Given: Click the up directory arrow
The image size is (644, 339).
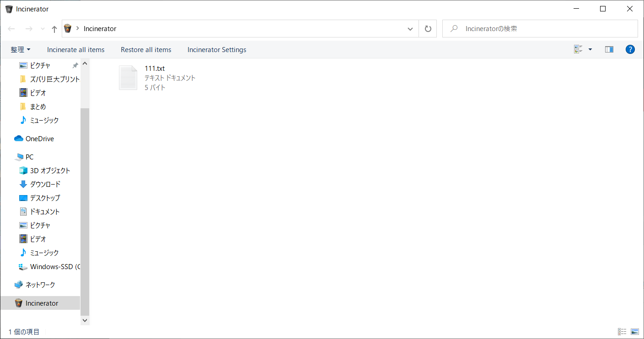Looking at the screenshot, I should (54, 29).
